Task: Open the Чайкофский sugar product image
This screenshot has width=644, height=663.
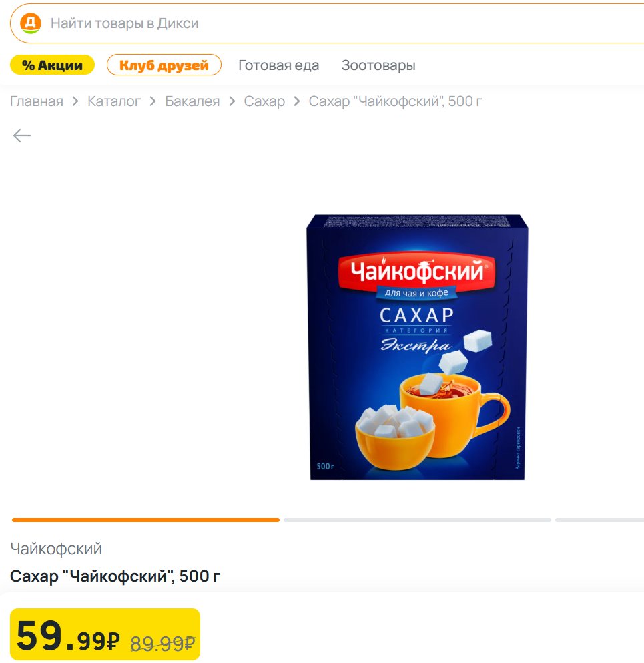Action: 417,347
